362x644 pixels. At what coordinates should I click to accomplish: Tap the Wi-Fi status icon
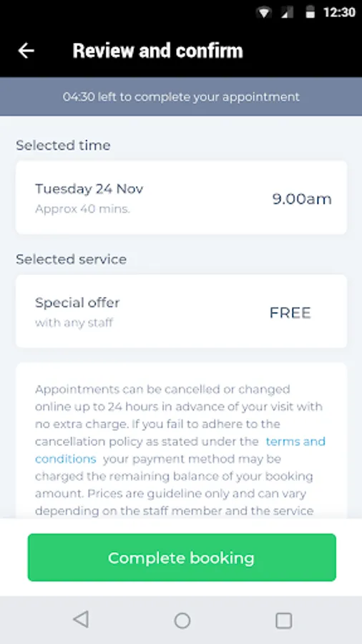point(264,13)
